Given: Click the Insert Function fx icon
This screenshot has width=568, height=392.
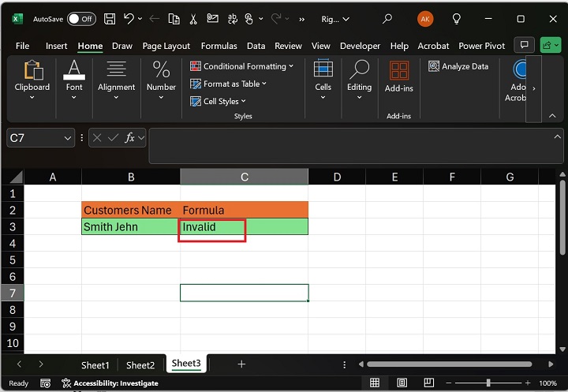Looking at the screenshot, I should coord(130,138).
